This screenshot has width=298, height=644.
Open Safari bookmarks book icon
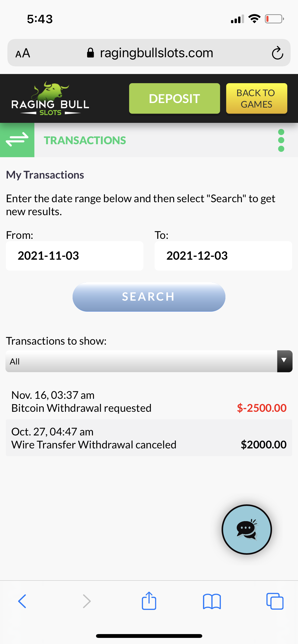click(x=212, y=601)
